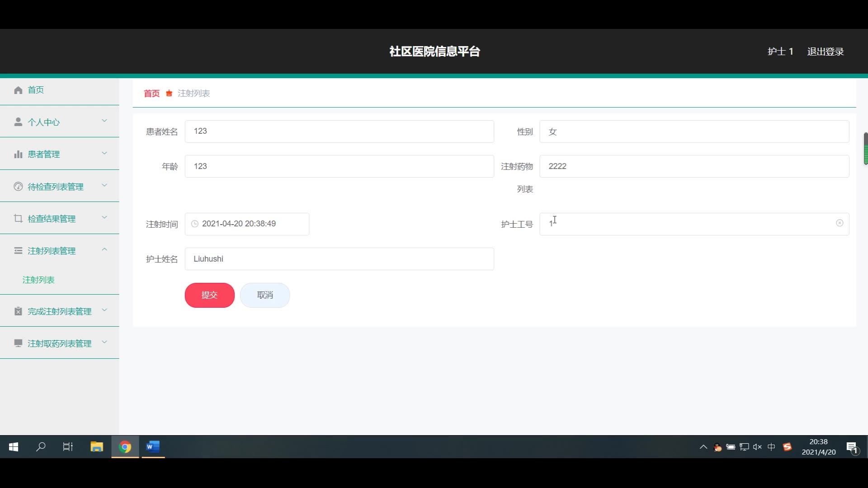
Task: Expand 完成注射列表管理 section
Action: pyautogui.click(x=59, y=311)
